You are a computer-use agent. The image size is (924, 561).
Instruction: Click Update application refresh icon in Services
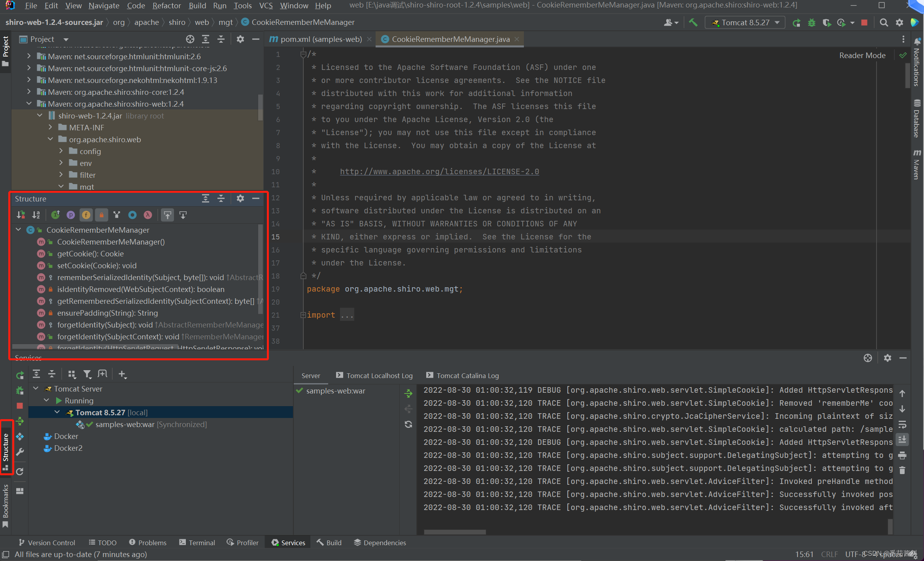(20, 471)
